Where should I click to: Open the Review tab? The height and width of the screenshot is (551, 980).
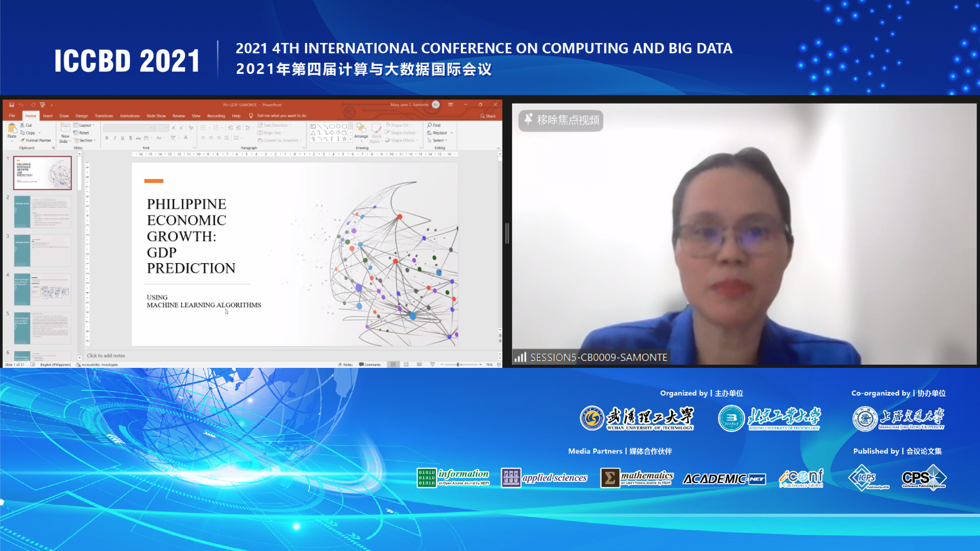pos(179,116)
